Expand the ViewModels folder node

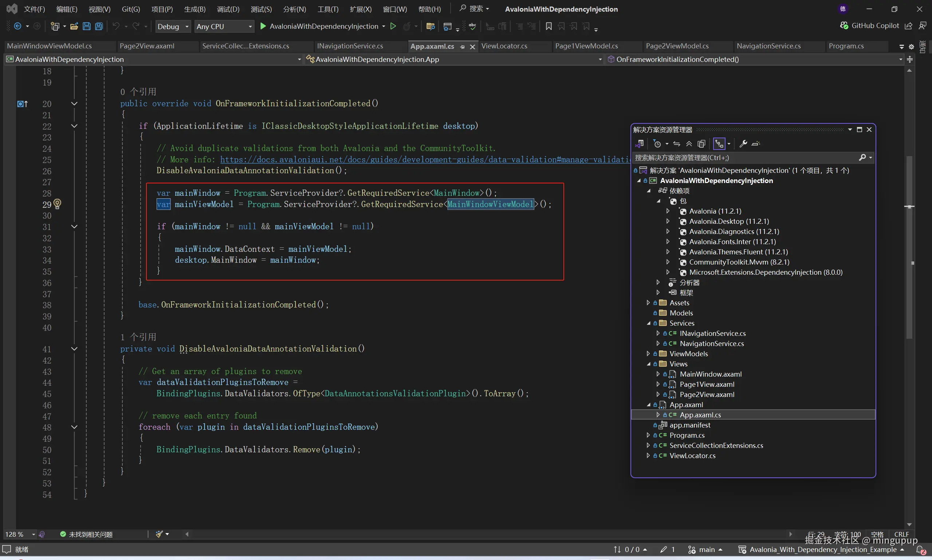click(648, 354)
